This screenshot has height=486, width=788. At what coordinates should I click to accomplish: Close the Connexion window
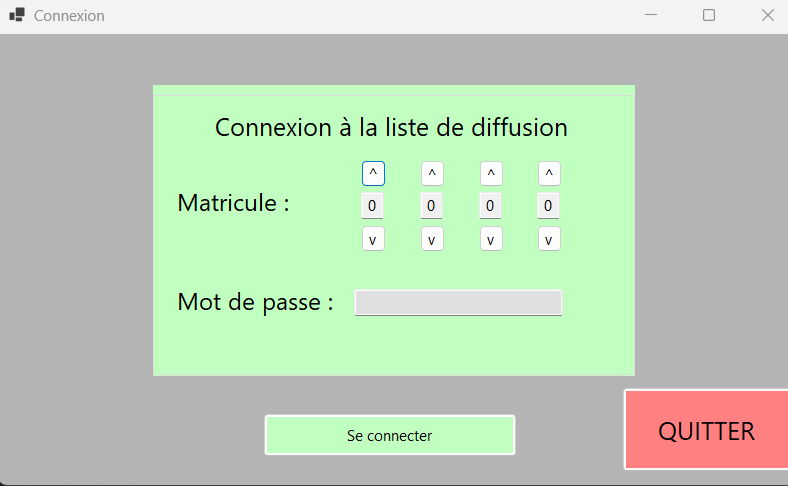[767, 16]
